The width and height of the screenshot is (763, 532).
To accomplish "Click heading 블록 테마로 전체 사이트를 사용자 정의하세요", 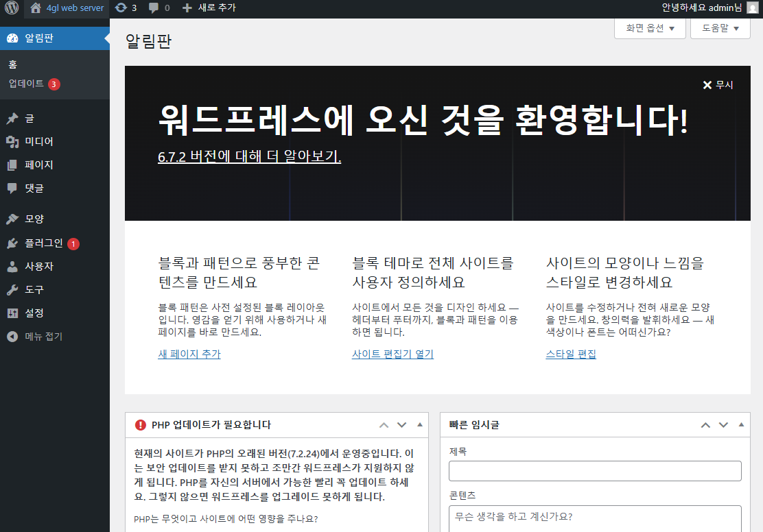I will click(x=433, y=272).
